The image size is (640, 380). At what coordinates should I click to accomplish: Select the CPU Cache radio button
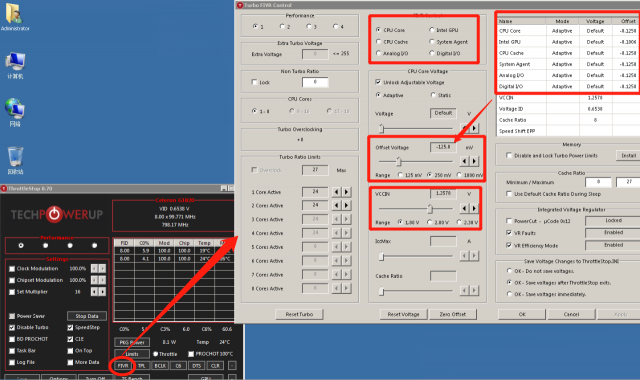tap(378, 42)
